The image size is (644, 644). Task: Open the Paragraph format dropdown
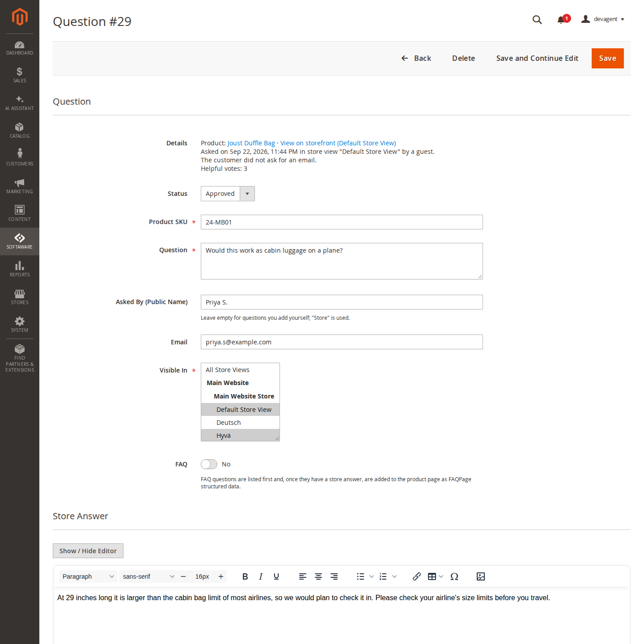click(88, 576)
